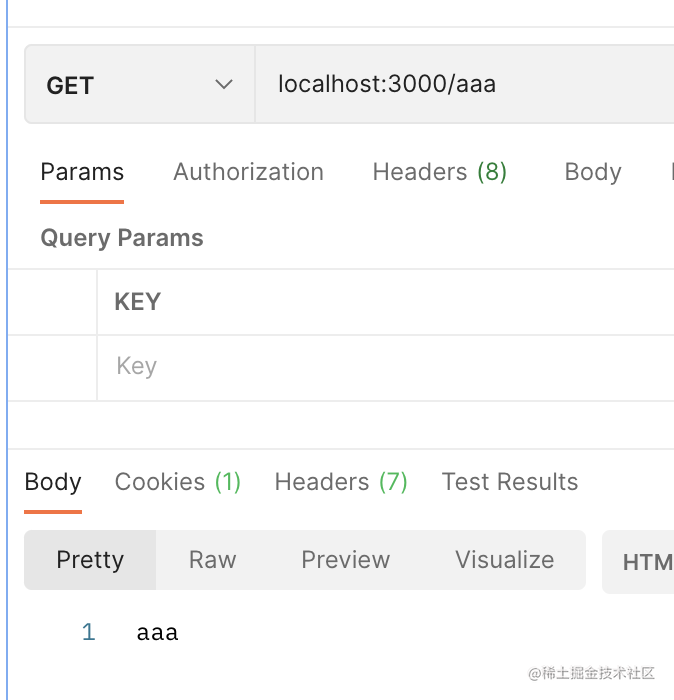Screen dimensions: 674x700
Task: Expand the HTML response format dropdown
Action: coord(645,562)
